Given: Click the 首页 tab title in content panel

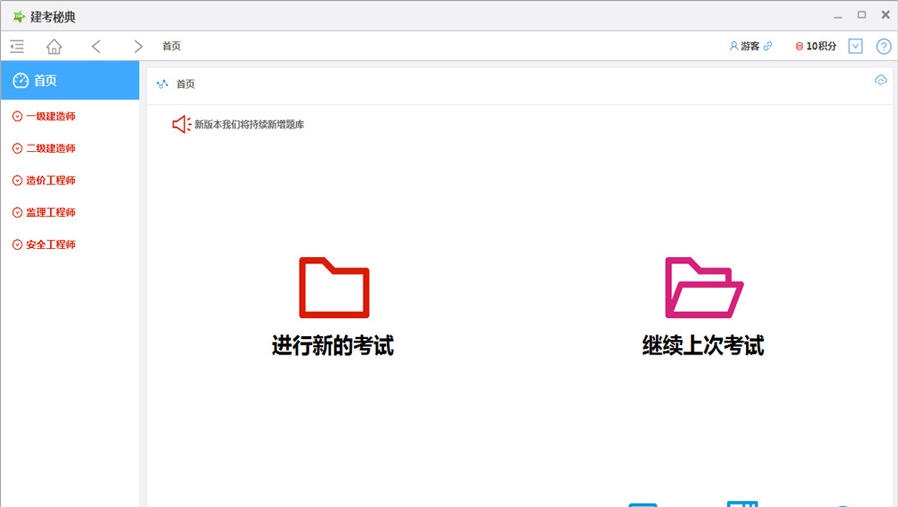Looking at the screenshot, I should click(x=186, y=84).
